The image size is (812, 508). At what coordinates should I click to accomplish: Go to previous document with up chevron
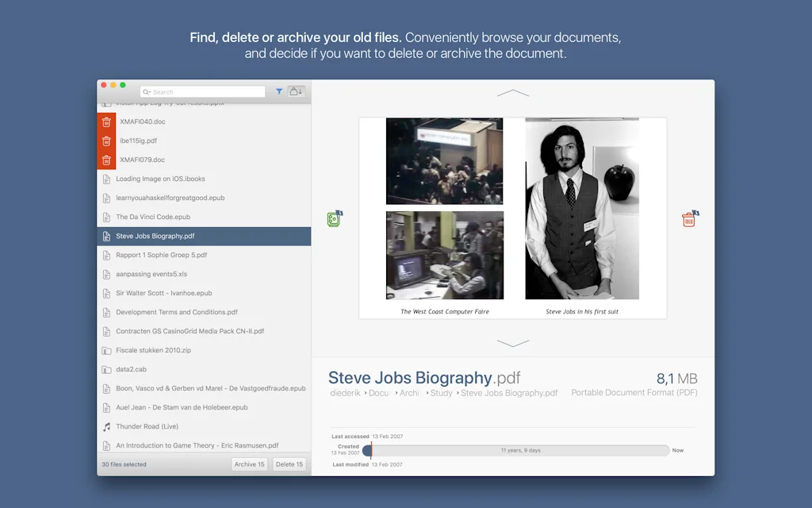coord(512,94)
